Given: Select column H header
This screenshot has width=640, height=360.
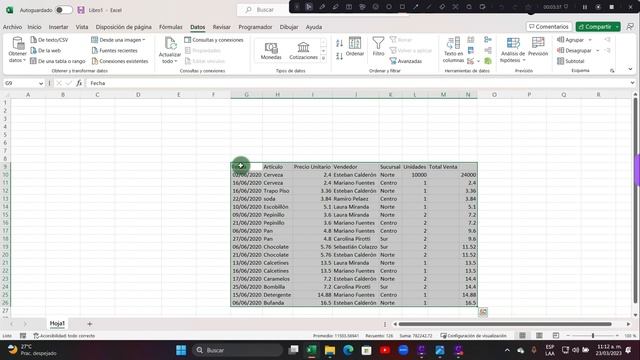Looking at the screenshot, I should (277, 95).
